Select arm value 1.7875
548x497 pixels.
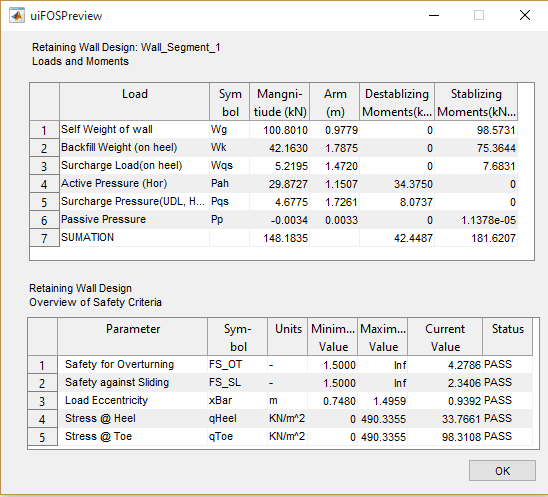click(x=335, y=148)
